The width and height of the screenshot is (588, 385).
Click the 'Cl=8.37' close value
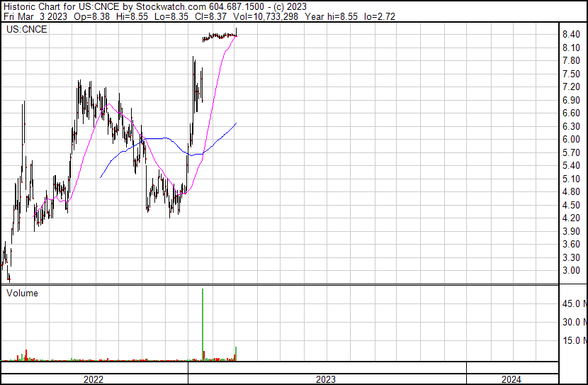click(x=210, y=16)
